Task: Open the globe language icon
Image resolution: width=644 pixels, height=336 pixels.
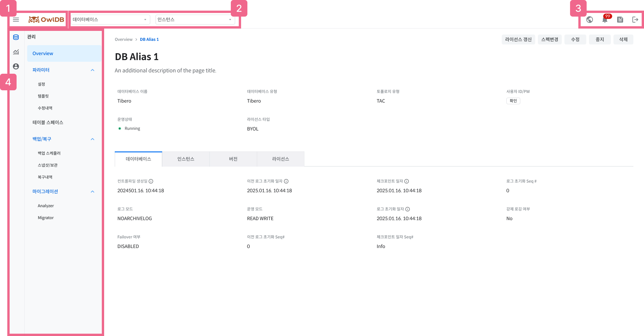Action: [590, 20]
